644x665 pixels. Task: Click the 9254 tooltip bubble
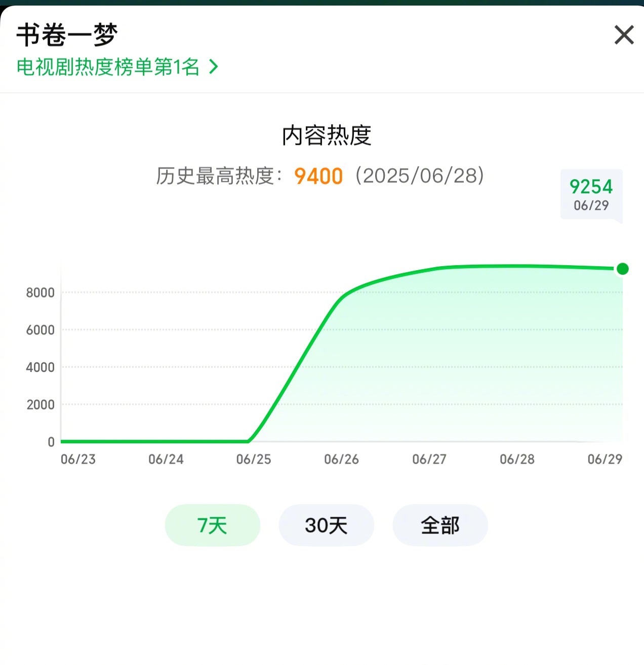591,195
